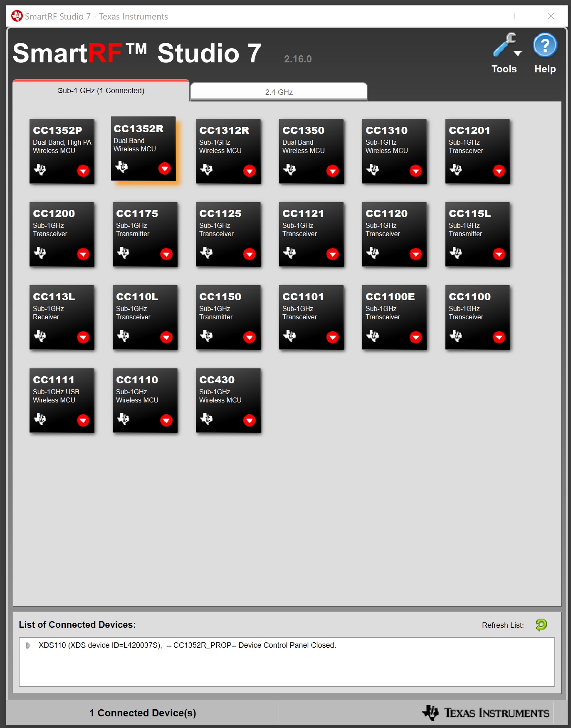Click the CC1200 tile title
Screen dimensions: 571x728
pos(54,214)
